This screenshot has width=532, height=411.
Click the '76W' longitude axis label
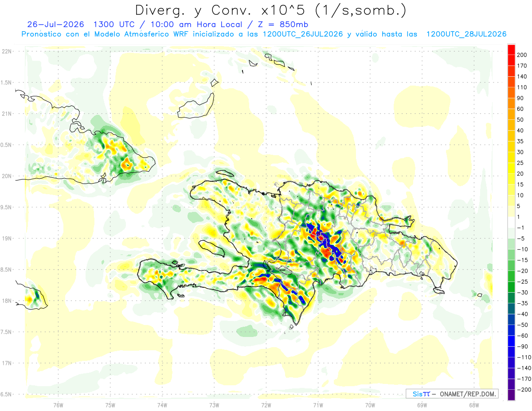58,405
